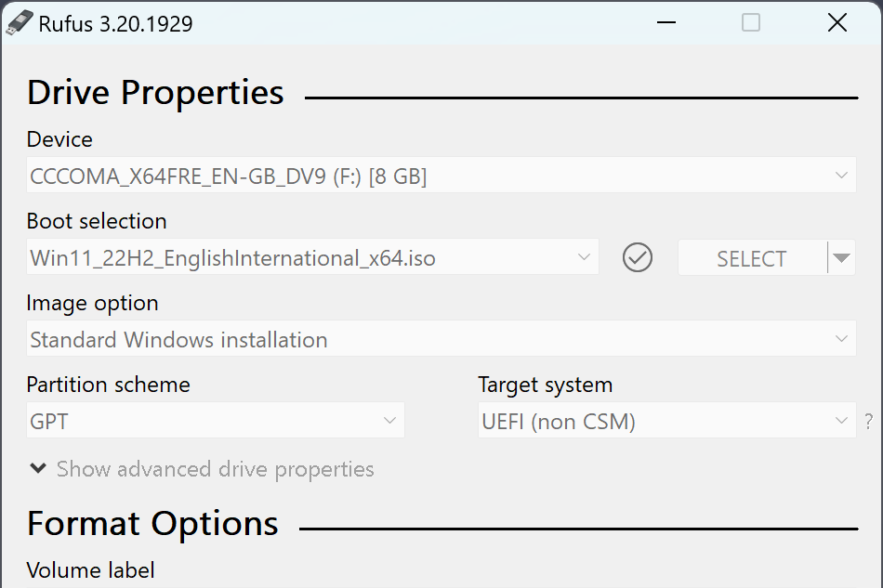Open the Device dropdown list
The image size is (883, 588).
441,176
